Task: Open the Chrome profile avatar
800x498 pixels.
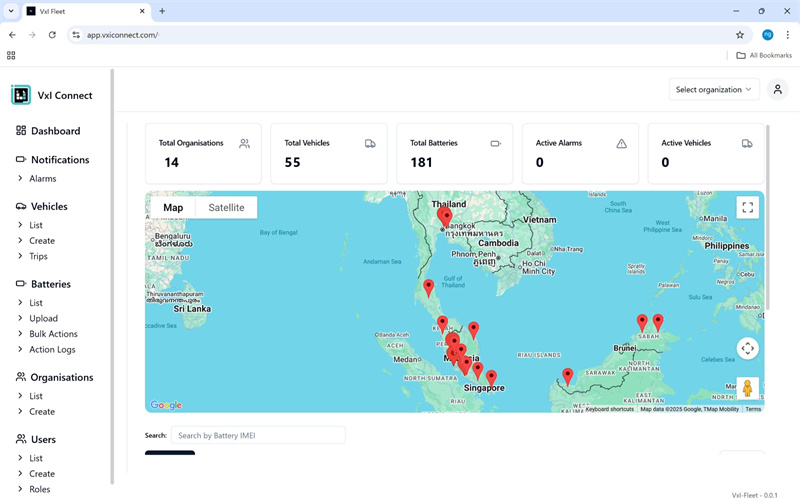Action: [x=767, y=35]
